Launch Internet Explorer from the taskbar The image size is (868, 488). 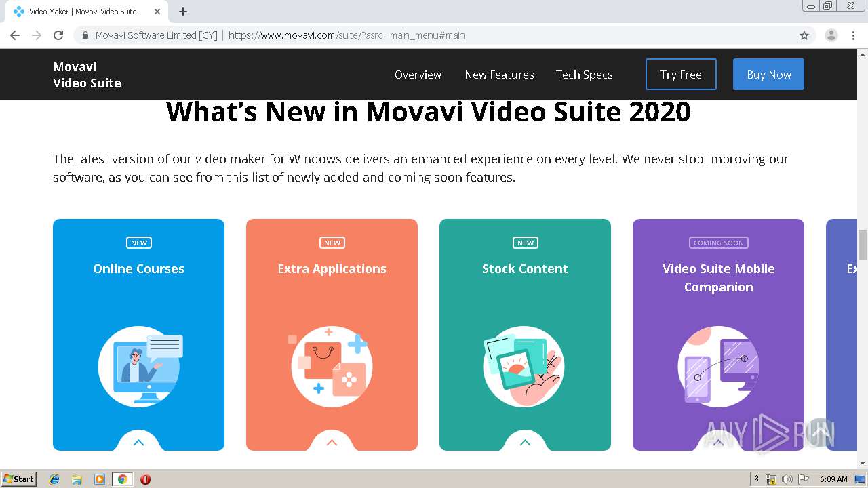click(55, 479)
